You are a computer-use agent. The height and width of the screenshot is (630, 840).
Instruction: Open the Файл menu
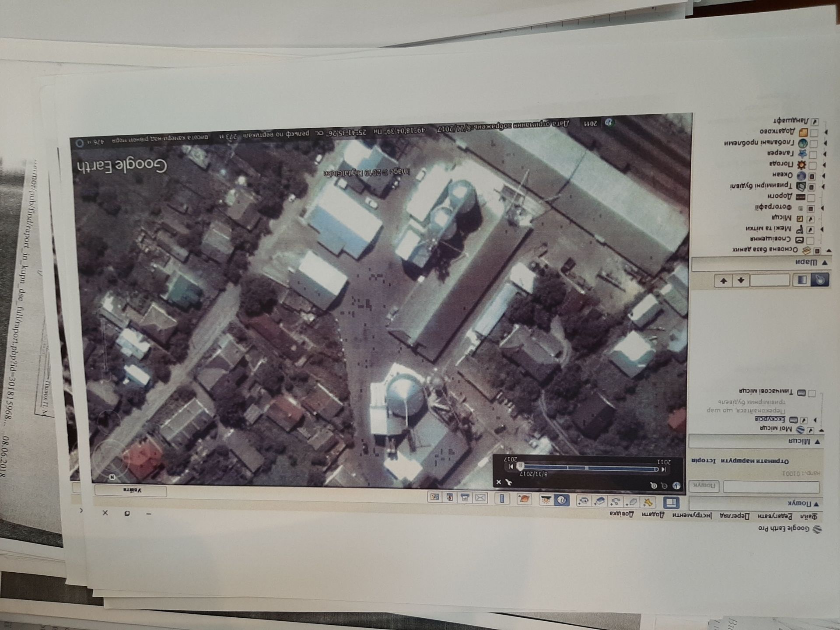808,517
